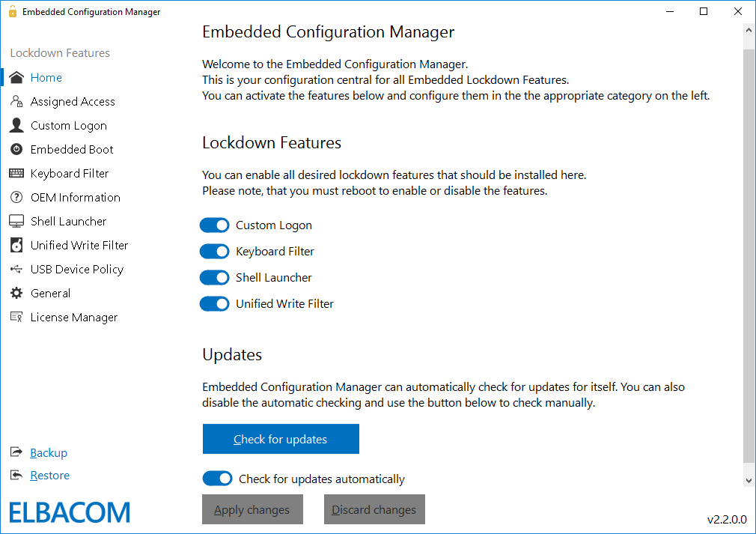Open General settings via the gear icon

16,293
